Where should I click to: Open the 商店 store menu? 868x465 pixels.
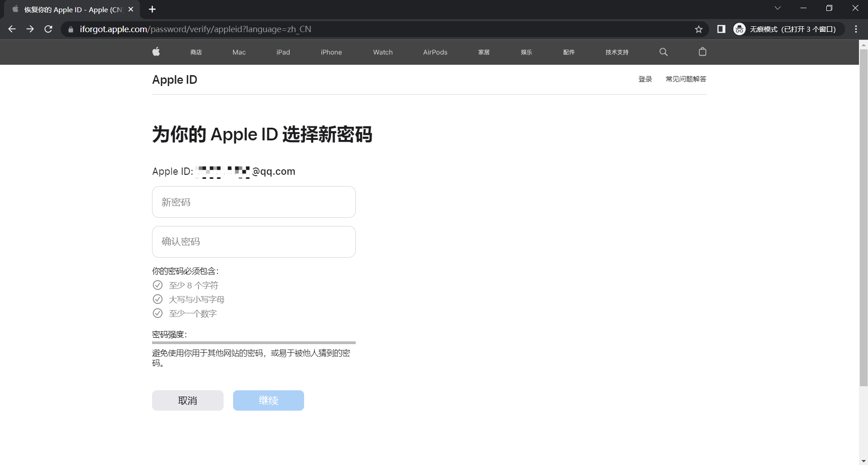click(196, 52)
